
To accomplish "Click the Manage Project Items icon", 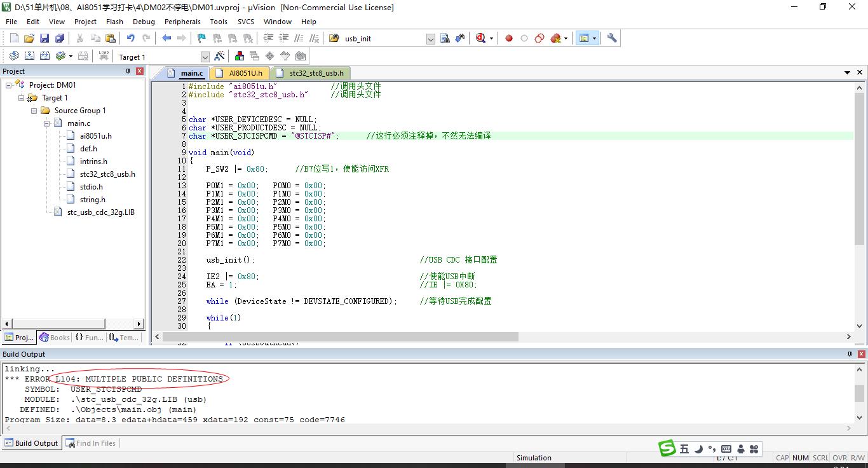I will (x=240, y=56).
